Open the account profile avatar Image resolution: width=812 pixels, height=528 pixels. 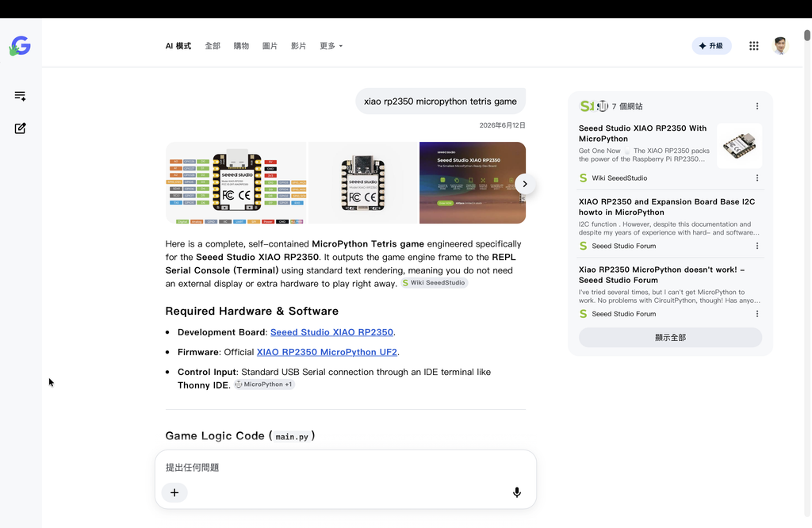(x=780, y=46)
